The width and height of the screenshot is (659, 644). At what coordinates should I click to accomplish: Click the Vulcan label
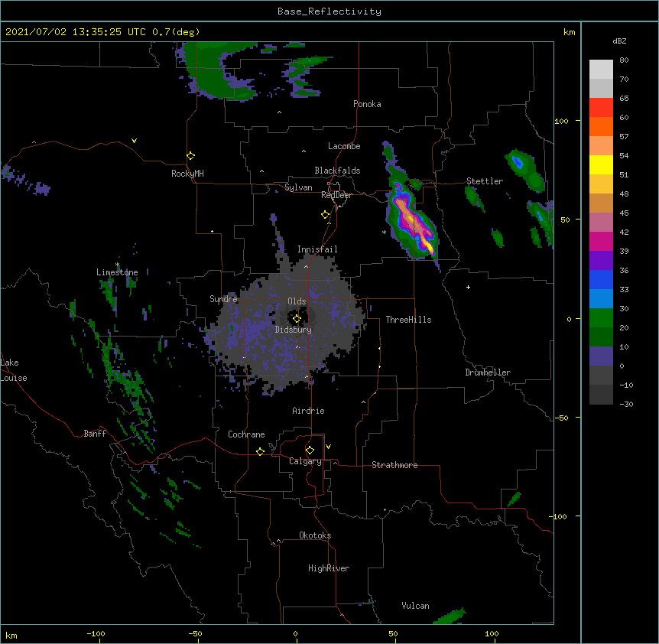pos(415,606)
